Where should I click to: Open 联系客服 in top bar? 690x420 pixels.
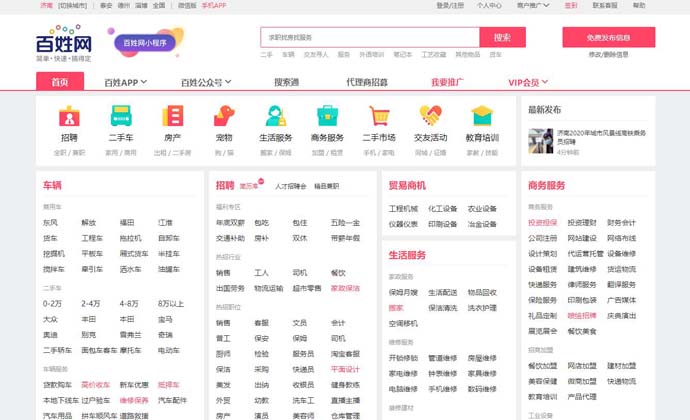[605, 5]
